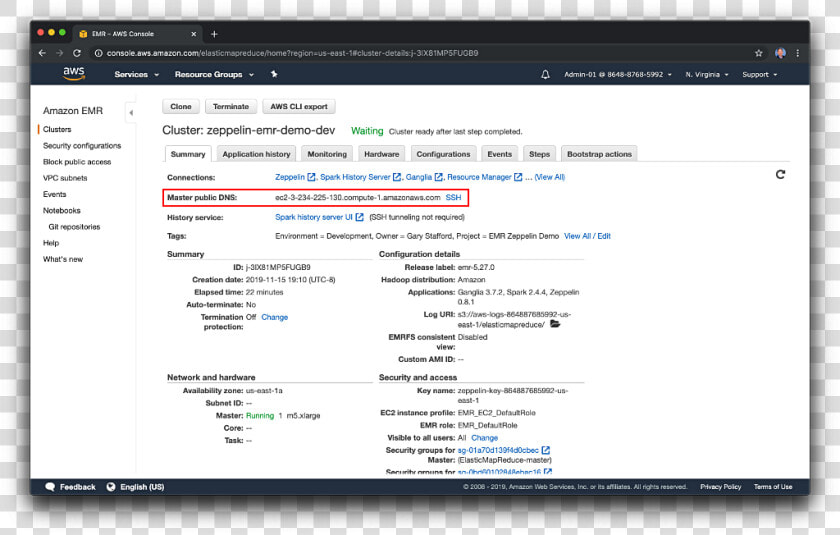Bookmark this page with the star icon
Viewport: 840px width, 535px height.
[758, 53]
